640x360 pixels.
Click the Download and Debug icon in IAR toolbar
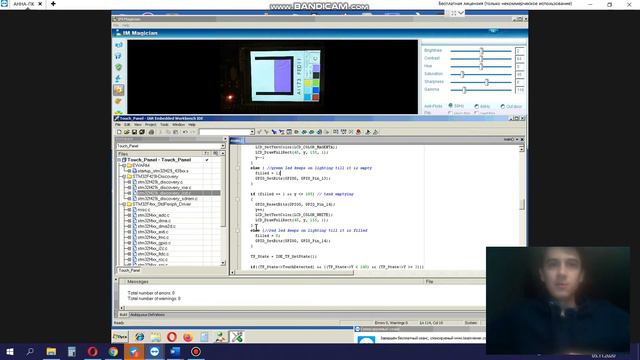coord(368,132)
